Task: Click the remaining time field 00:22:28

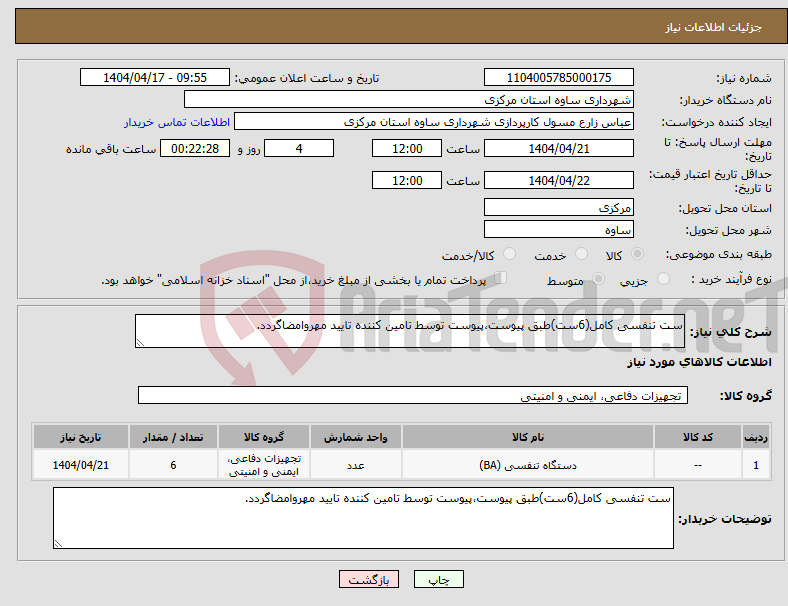Action: [x=195, y=148]
